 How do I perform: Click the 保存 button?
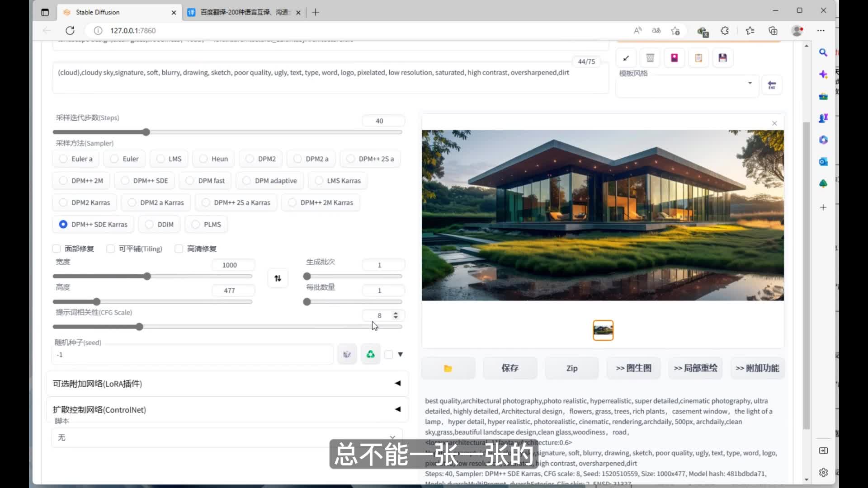pos(510,368)
